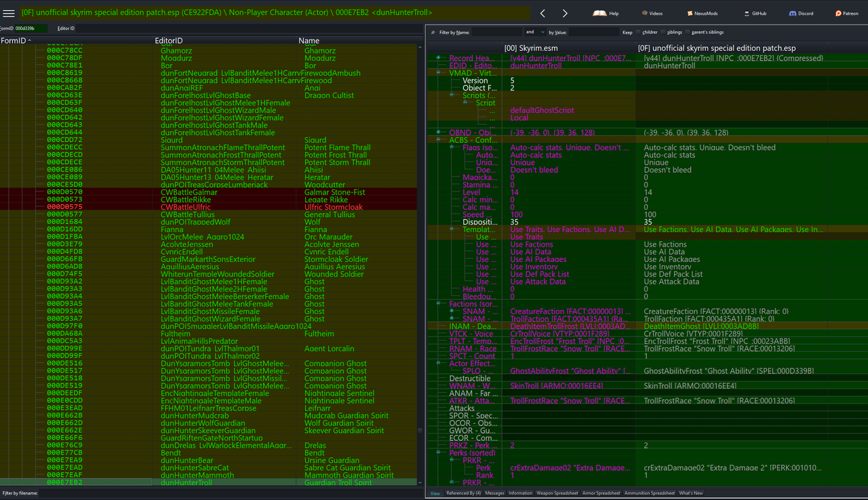The height and width of the screenshot is (500, 868).
Task: Switch to Ammunition Spreadsheet tab
Action: [x=649, y=493]
